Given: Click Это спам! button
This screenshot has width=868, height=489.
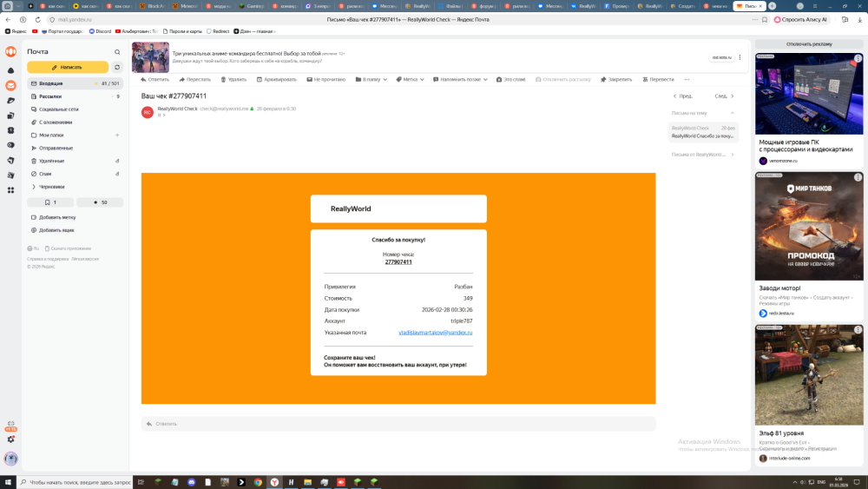Looking at the screenshot, I should click(x=511, y=80).
